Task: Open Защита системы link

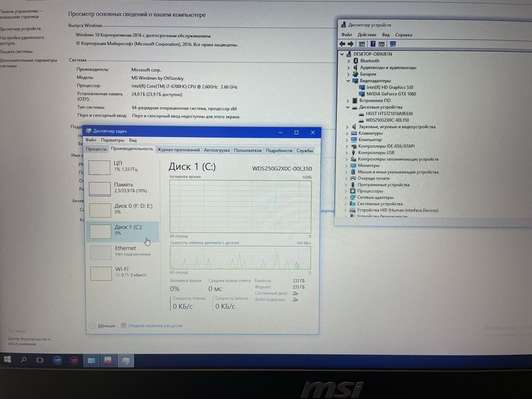Action: [x=17, y=51]
